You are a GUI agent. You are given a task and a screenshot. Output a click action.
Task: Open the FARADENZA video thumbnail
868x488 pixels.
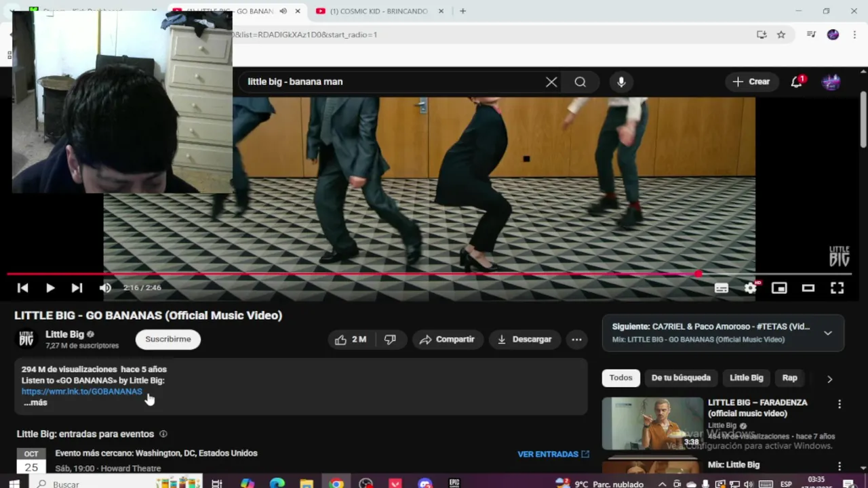click(x=652, y=424)
